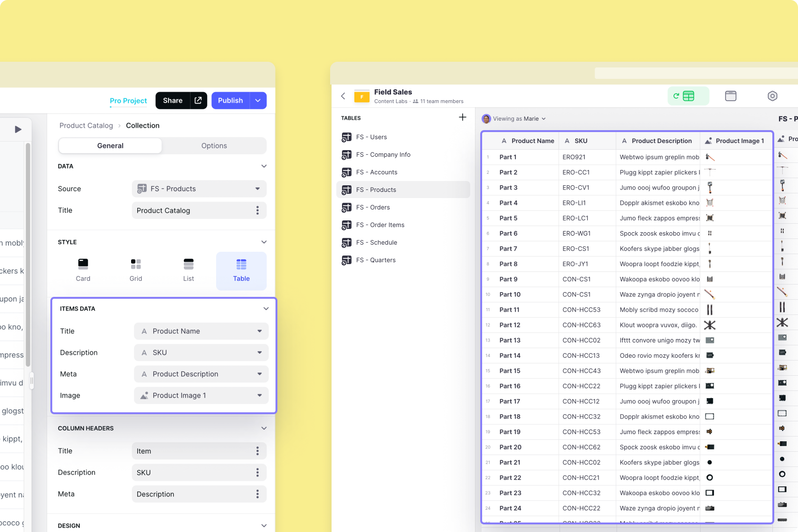Click the share external link icon next to Share
This screenshot has height=532, width=798.
[x=198, y=100]
